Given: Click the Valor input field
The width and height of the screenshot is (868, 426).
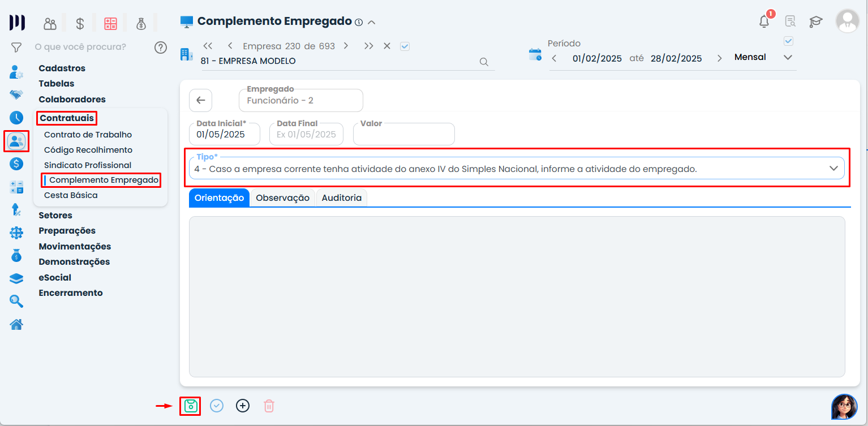Looking at the screenshot, I should [404, 134].
